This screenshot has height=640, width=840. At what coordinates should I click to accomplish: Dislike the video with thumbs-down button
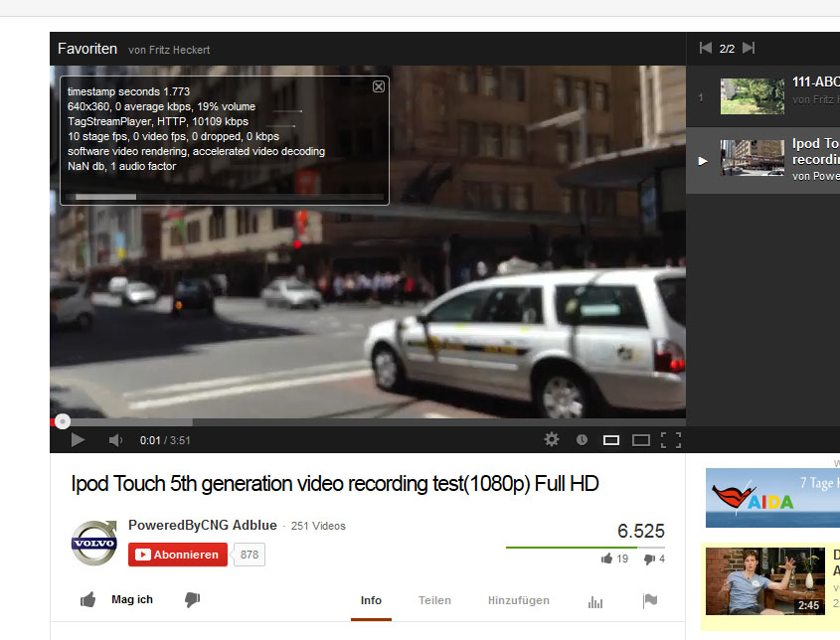click(192, 600)
